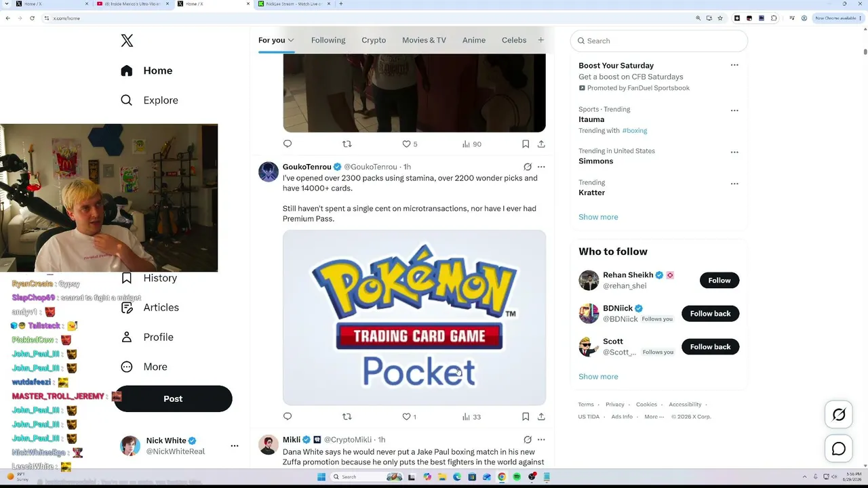Open the Profile person icon
The width and height of the screenshot is (868, 488).
point(127,337)
